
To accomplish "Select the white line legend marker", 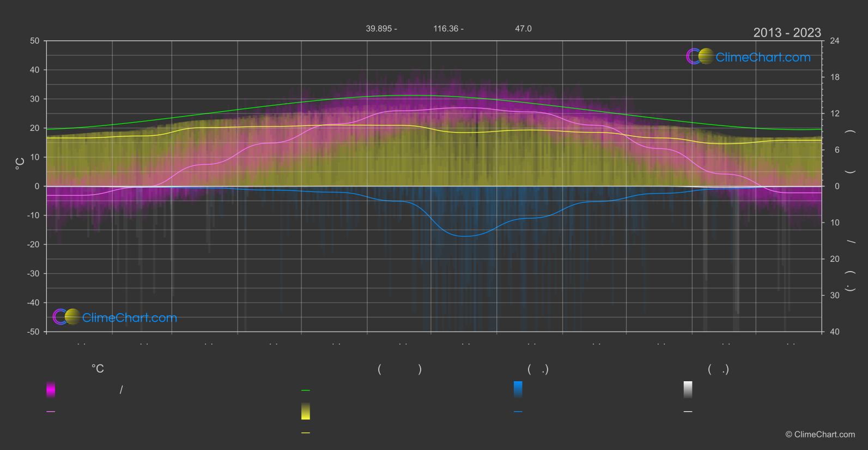I will coord(688,412).
